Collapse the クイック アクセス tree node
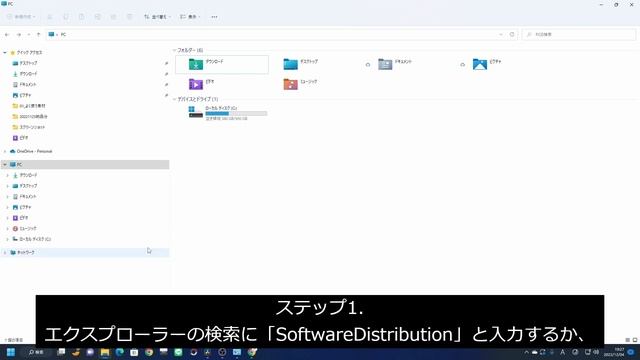The image size is (640, 360). click(x=5, y=53)
